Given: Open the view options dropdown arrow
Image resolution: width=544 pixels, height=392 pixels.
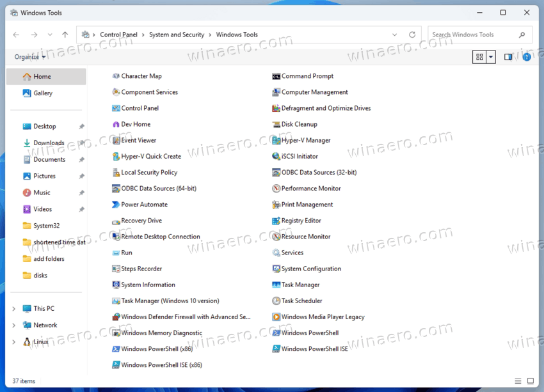Looking at the screenshot, I should coord(491,57).
